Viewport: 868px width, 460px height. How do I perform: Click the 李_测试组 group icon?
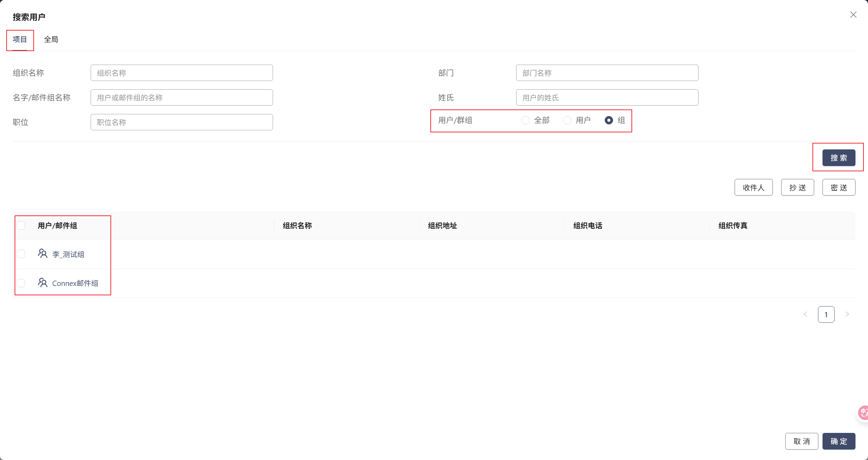42,254
